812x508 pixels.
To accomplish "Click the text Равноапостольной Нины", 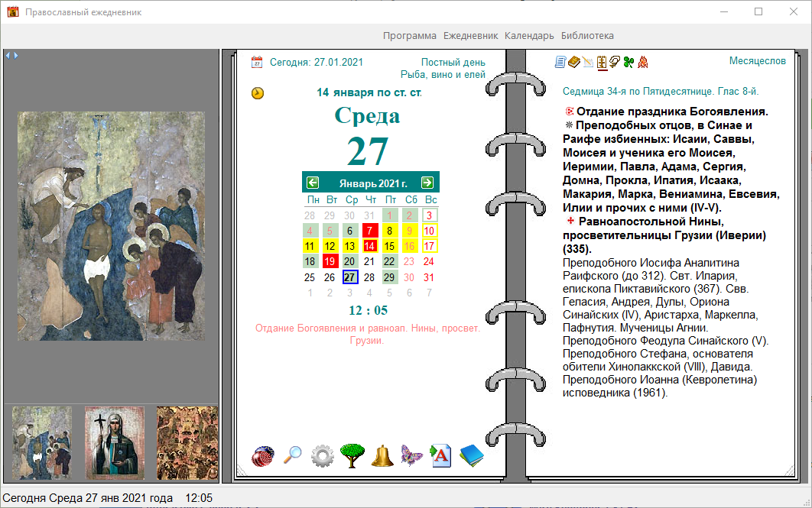I will (651, 222).
